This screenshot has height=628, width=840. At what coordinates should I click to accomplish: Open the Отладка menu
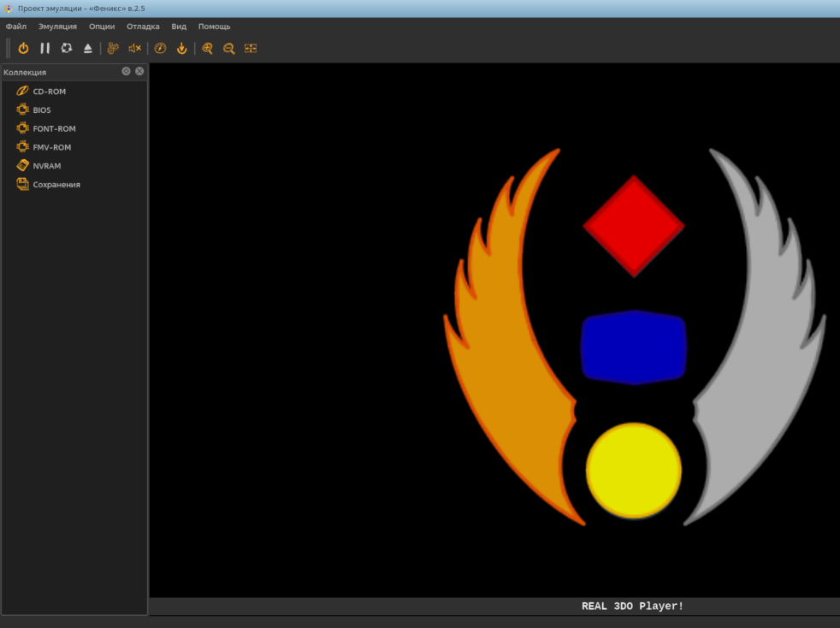[x=143, y=27]
